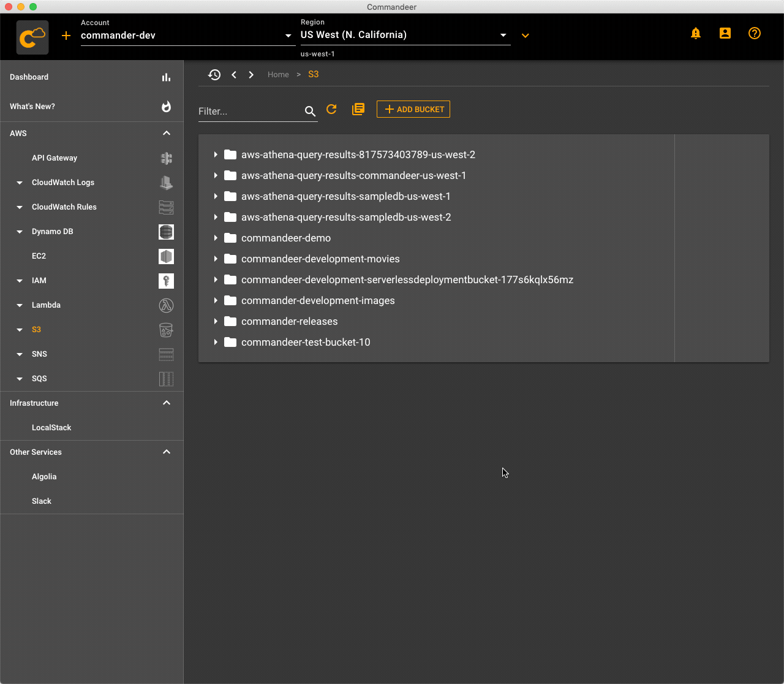Expand commandeer-development-movies bucket tree arrow

(216, 259)
